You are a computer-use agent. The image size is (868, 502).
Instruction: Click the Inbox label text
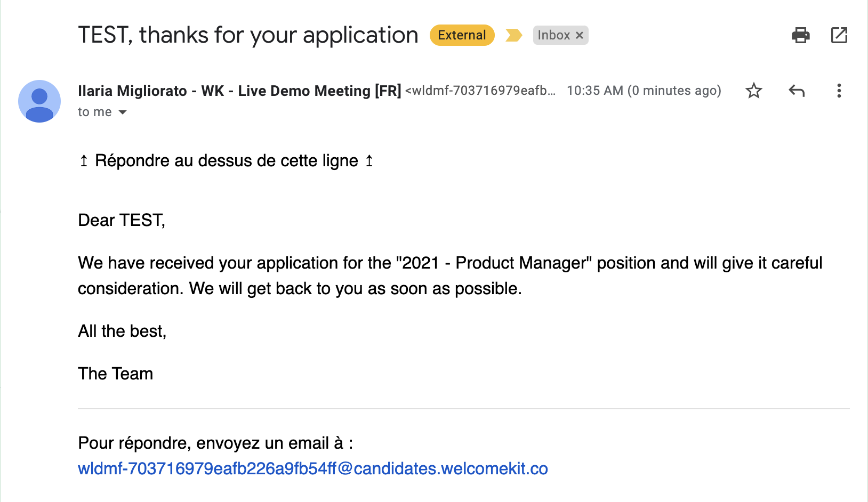pyautogui.click(x=553, y=35)
